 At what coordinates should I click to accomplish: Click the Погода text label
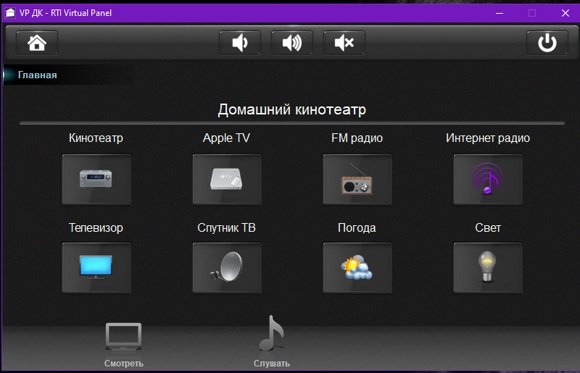click(x=357, y=228)
